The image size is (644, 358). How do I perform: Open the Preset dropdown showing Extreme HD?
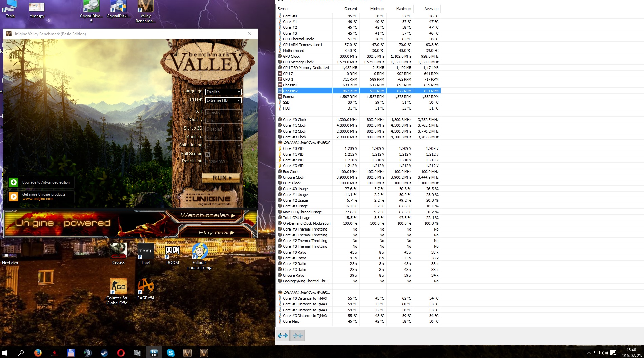[223, 100]
